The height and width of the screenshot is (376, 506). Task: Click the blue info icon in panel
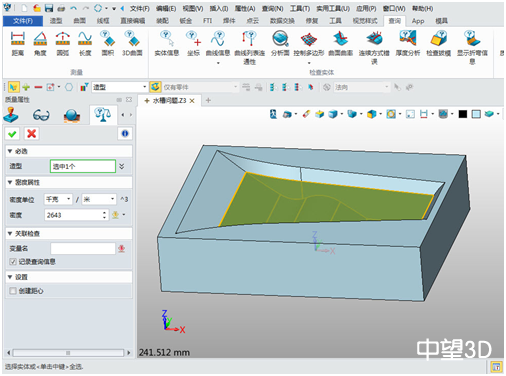125,134
